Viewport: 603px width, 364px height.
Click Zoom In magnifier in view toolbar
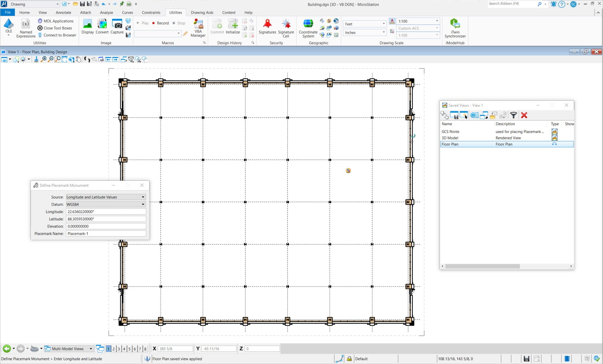coord(44,59)
